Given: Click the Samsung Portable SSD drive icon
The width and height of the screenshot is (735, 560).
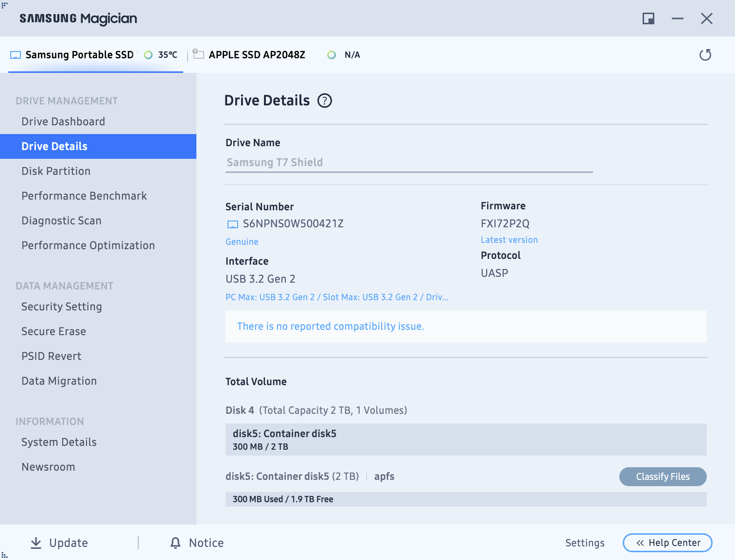Looking at the screenshot, I should (16, 55).
